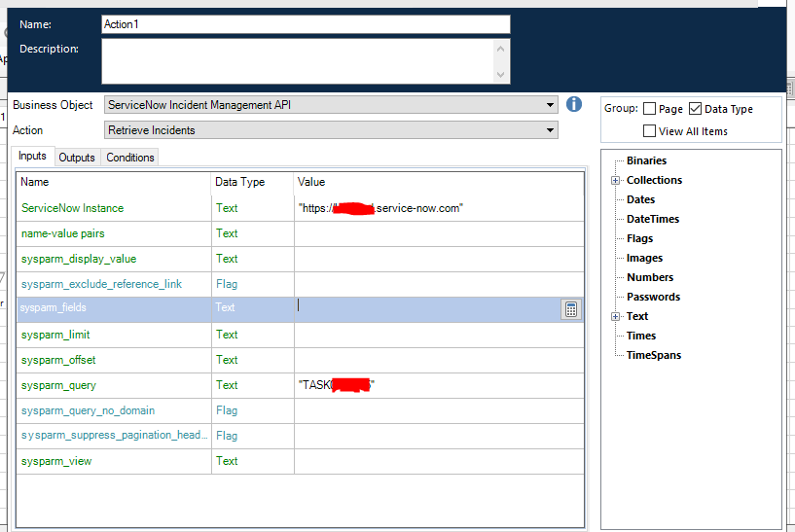Click the sysparm_display_value value cell
The width and height of the screenshot is (795, 532).
click(439, 259)
